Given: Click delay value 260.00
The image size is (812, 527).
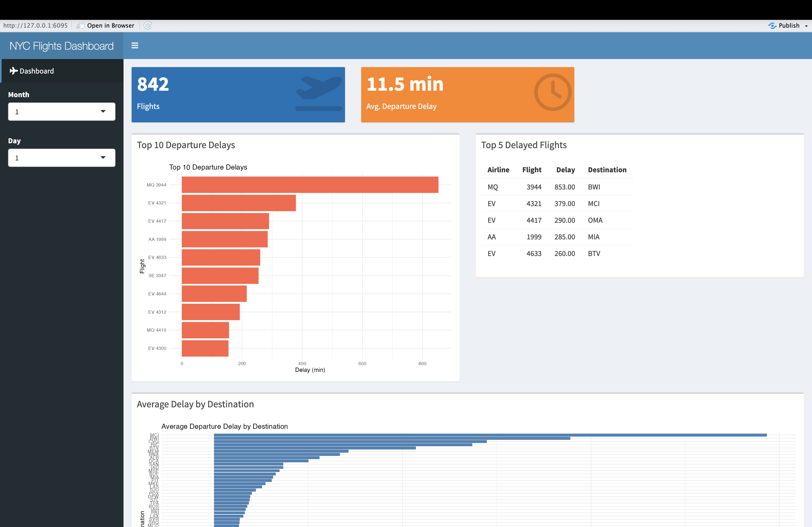Looking at the screenshot, I should (565, 254).
